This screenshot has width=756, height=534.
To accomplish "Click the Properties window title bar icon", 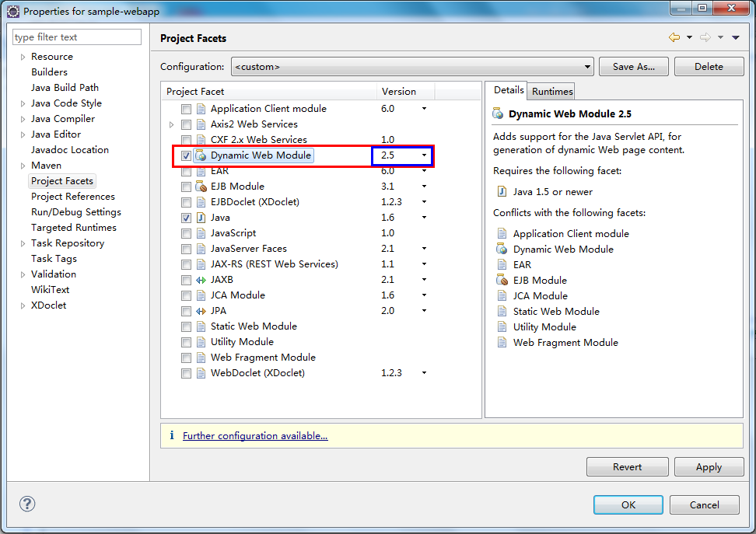I will pyautogui.click(x=13, y=11).
